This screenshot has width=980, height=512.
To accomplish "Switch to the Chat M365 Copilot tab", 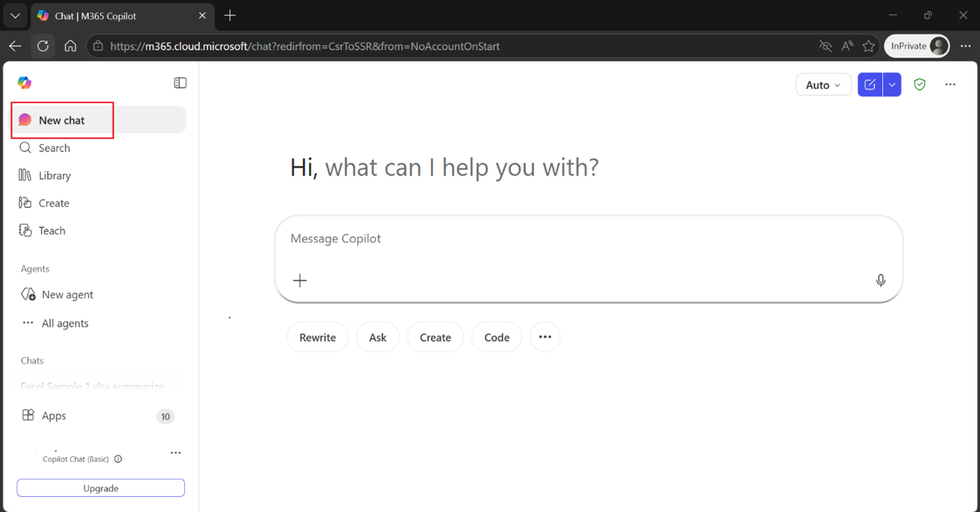I will click(x=110, y=15).
